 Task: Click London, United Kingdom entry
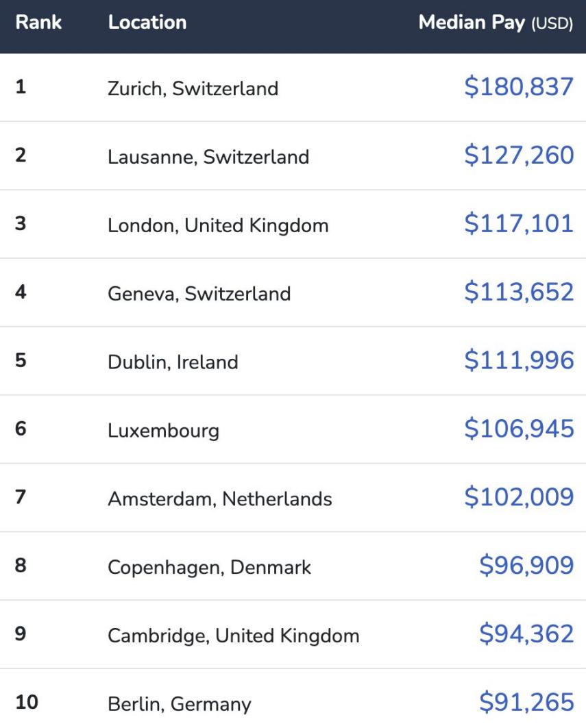coord(218,225)
